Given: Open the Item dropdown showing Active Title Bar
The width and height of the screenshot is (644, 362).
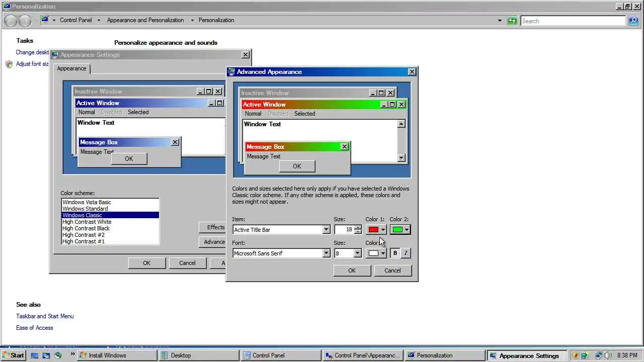Looking at the screenshot, I should click(x=326, y=230).
